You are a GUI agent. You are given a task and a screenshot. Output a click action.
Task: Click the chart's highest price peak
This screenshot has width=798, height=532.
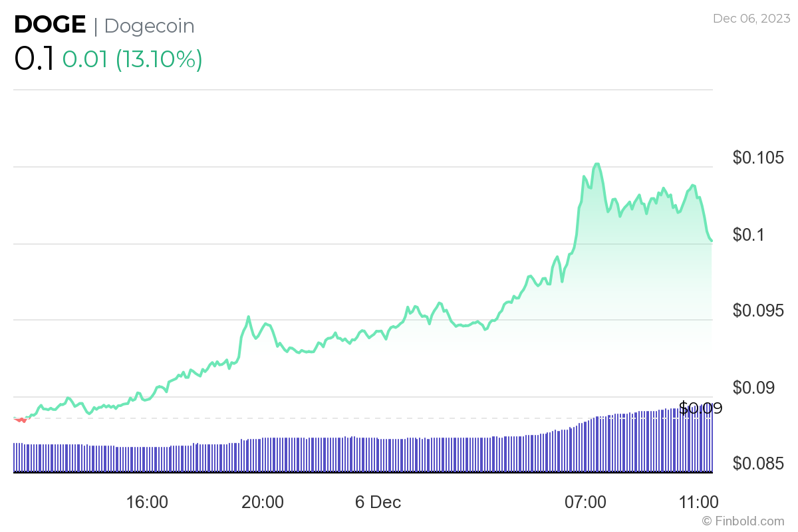point(597,164)
